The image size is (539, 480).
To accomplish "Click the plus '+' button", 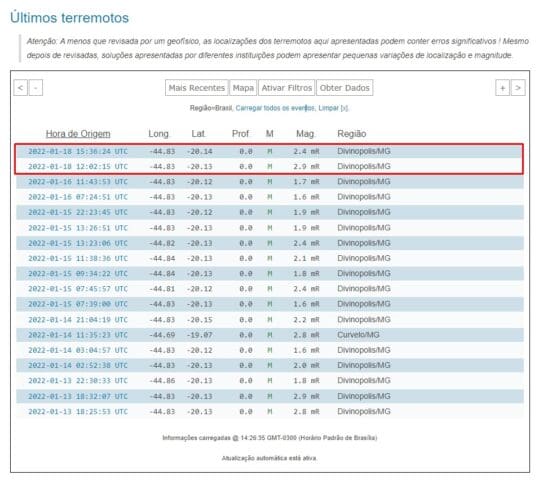I will (502, 88).
